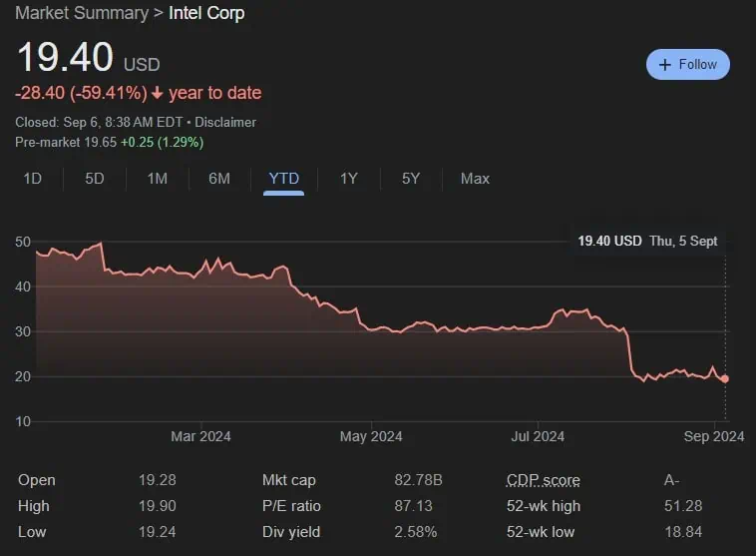Click the red down arrow icon

pyautogui.click(x=157, y=93)
